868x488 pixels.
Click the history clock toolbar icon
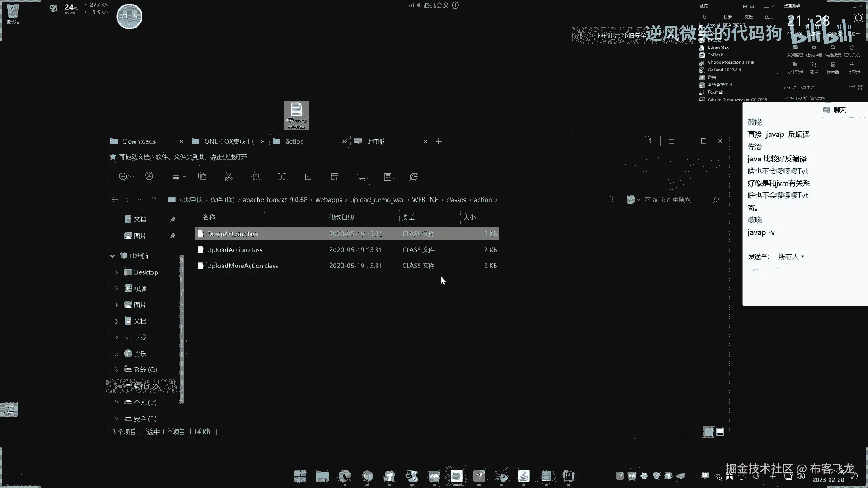(149, 177)
